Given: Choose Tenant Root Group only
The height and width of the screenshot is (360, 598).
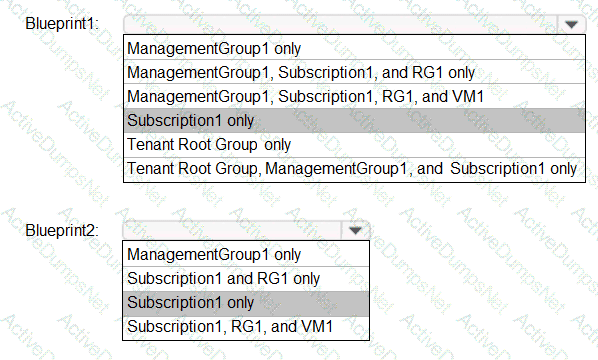Looking at the screenshot, I should pyautogui.click(x=354, y=145).
